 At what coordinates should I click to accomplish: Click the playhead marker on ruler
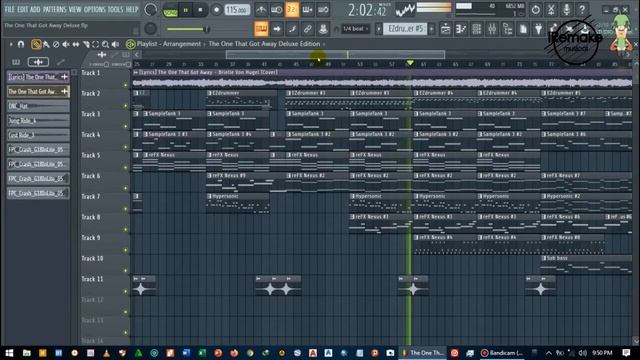[410, 63]
